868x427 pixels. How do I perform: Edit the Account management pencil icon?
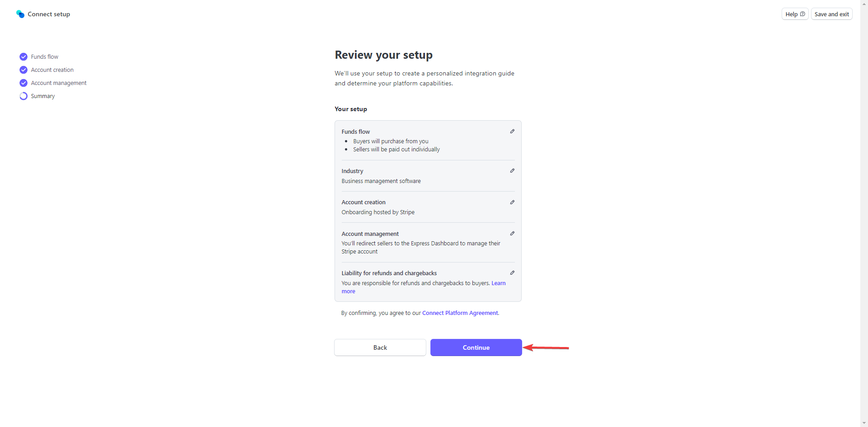pos(512,234)
